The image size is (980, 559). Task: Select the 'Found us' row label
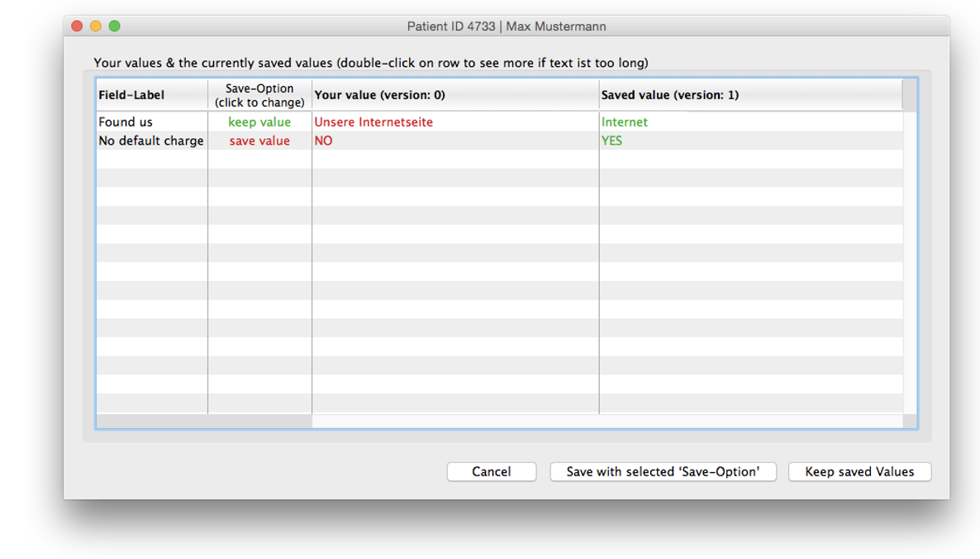tap(126, 122)
